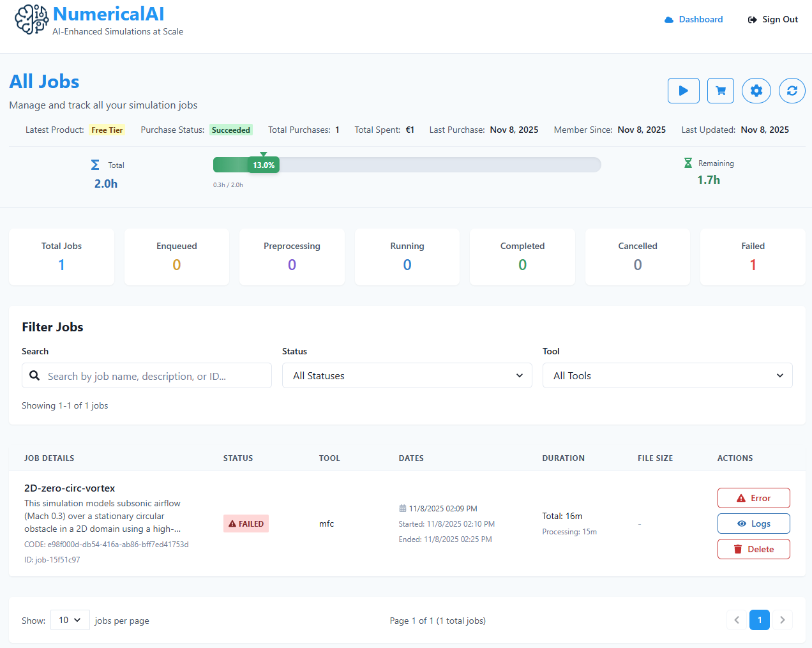Screen dimensions: 812x648
Task: View the job Error button
Action: click(754, 498)
